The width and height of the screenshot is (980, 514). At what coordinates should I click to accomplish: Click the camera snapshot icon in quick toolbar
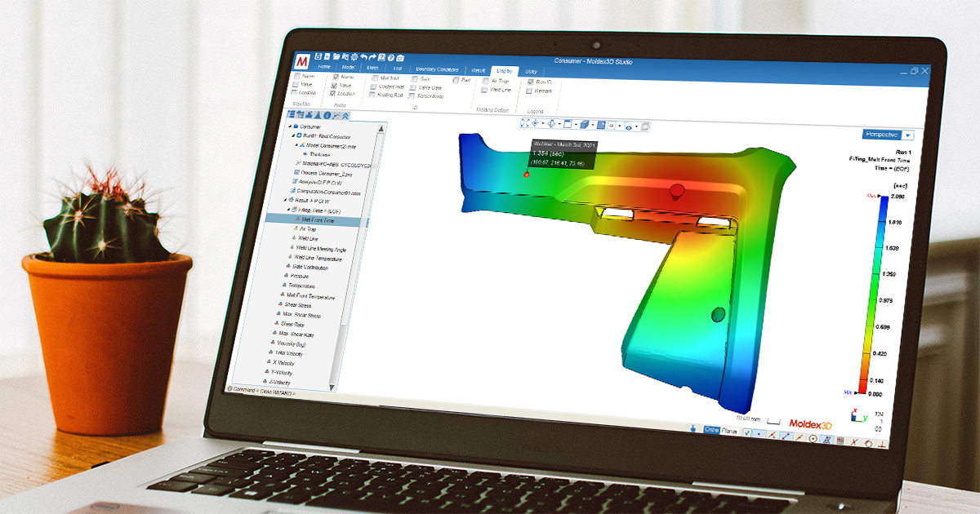[x=400, y=59]
